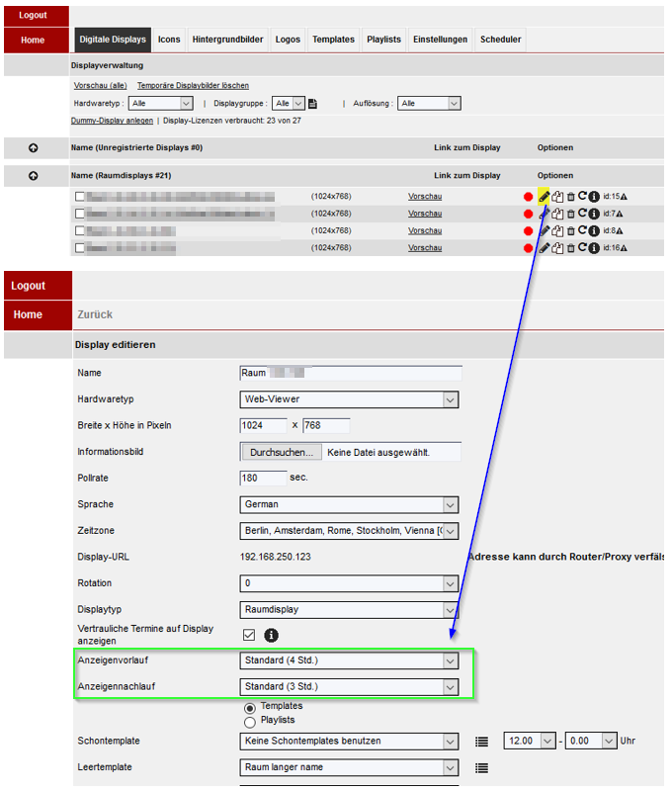
Task: Switch to the Logos tab
Action: pos(288,40)
